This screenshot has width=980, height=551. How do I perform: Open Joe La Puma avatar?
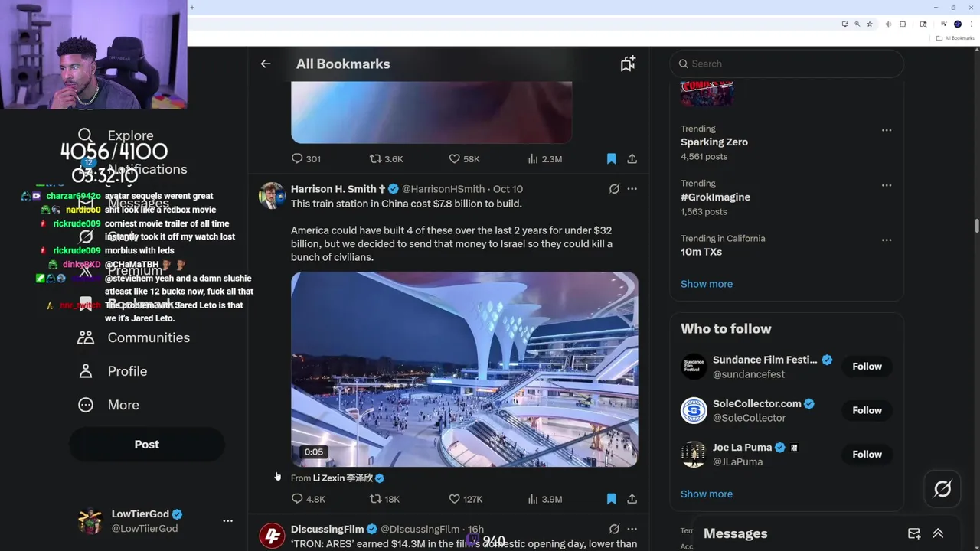point(694,455)
